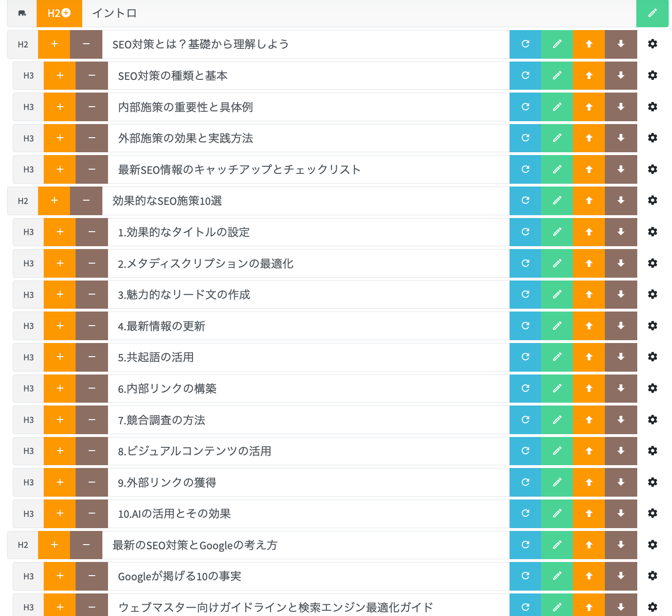Edit the 10.AIの活用とその効果 heading
This screenshot has width=672, height=616.
[557, 514]
